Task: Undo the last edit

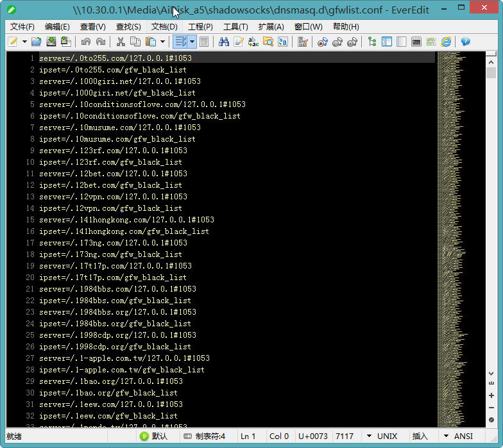Action: coord(85,42)
